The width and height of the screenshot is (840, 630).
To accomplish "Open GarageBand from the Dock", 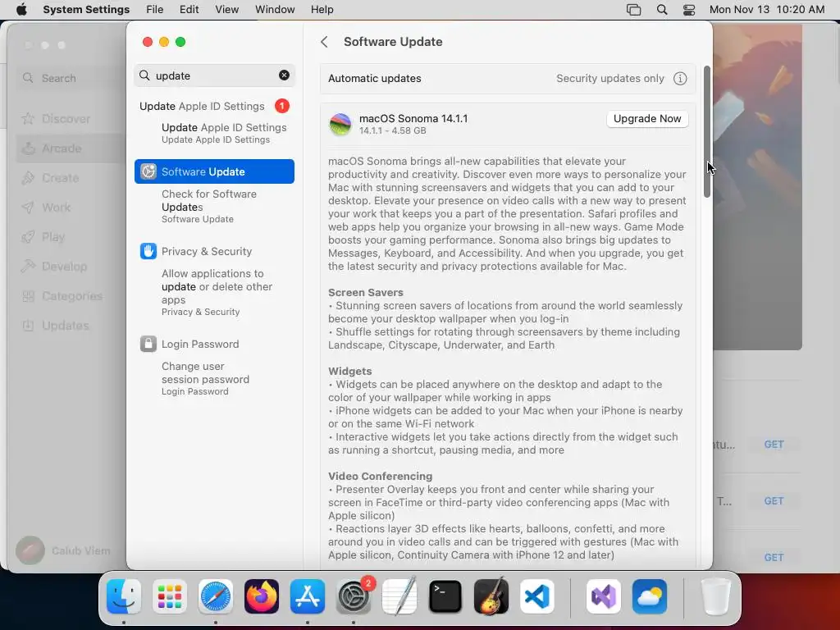I will coord(491,596).
